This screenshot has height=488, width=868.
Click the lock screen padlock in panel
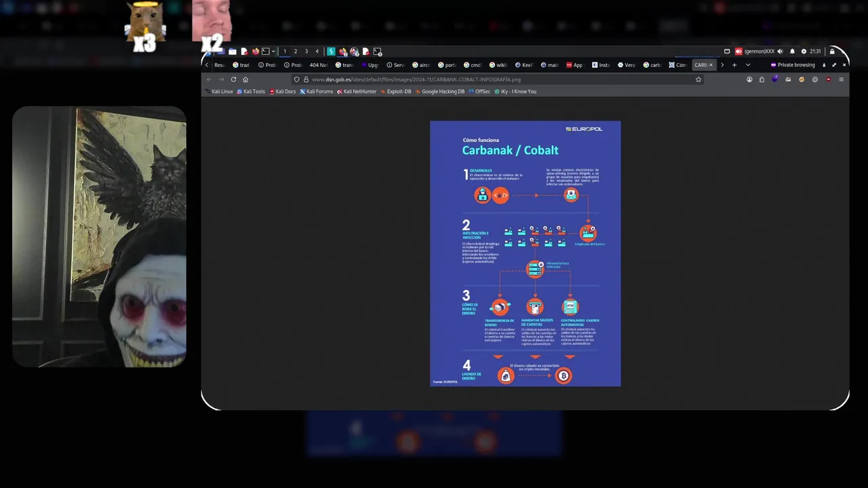pos(832,52)
